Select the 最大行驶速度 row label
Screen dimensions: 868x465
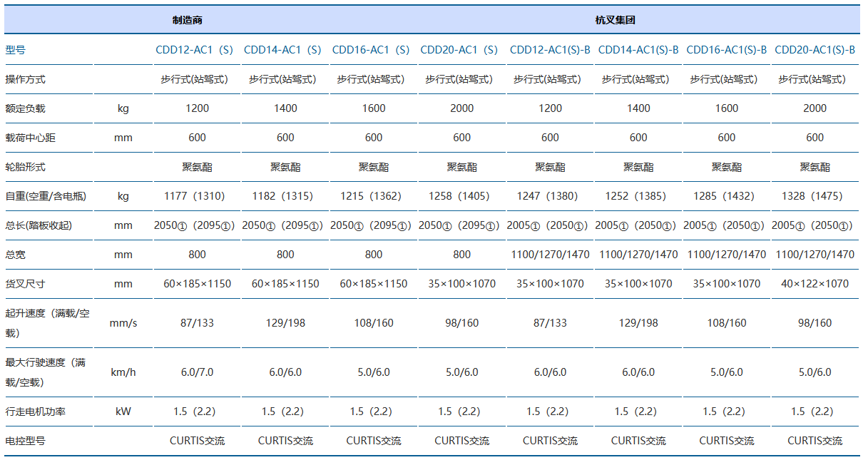pyautogui.click(x=45, y=372)
